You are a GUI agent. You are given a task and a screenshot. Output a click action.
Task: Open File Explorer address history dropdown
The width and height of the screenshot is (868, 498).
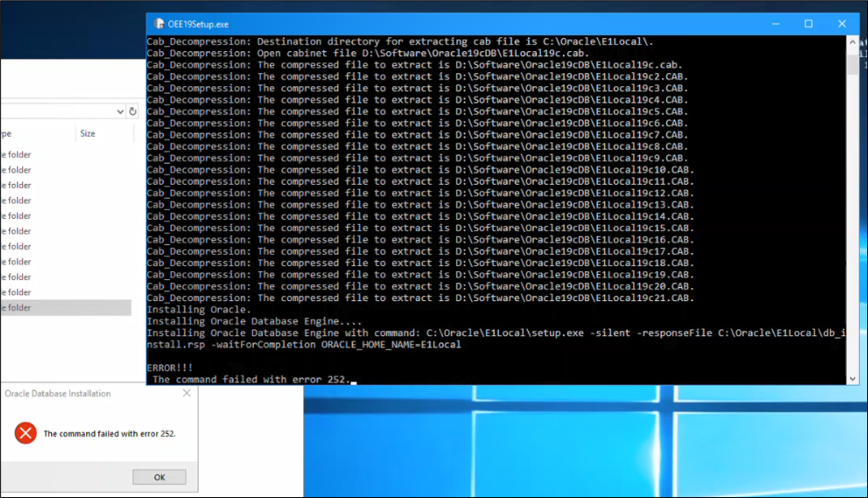[120, 111]
